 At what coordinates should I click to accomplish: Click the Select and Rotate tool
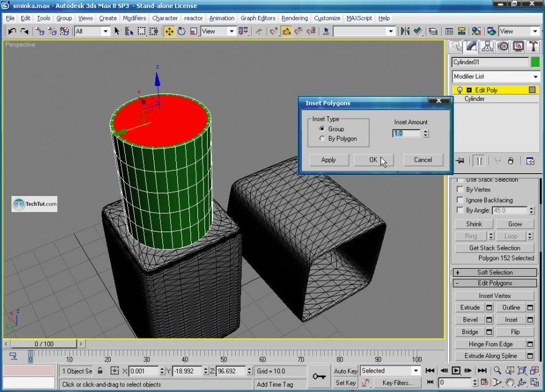tap(181, 32)
